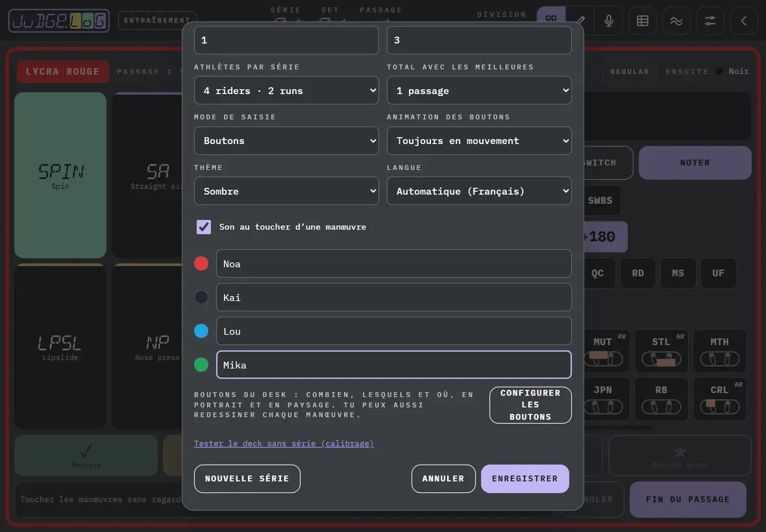Click the Enregistrer button

click(x=525, y=479)
